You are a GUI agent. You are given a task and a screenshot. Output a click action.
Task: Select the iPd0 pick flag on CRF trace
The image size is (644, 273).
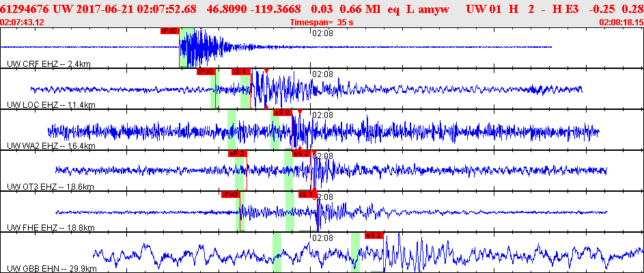point(169,31)
